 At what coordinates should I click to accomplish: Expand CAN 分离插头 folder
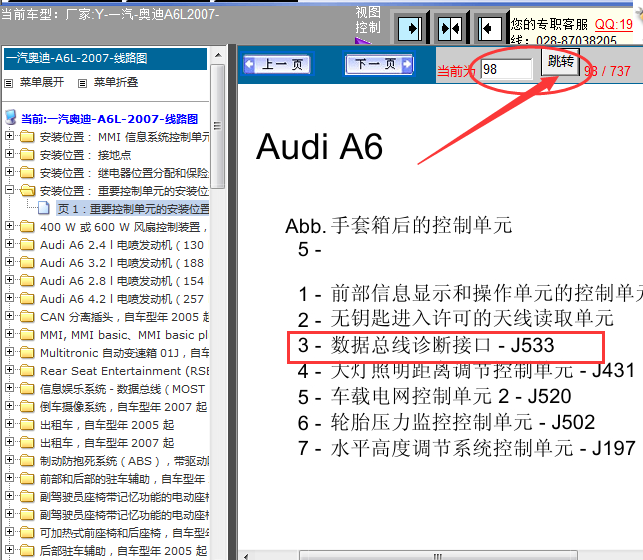(9, 316)
